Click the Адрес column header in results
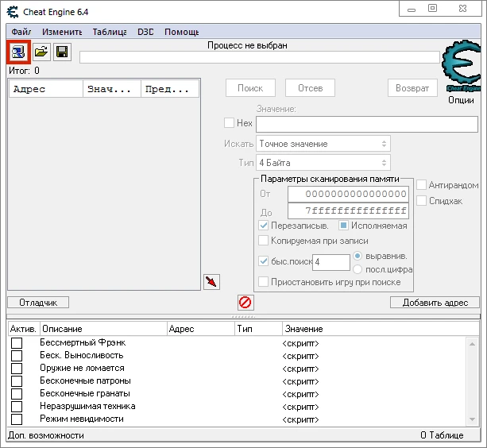Screen dimensions: 487x448 point(46,89)
